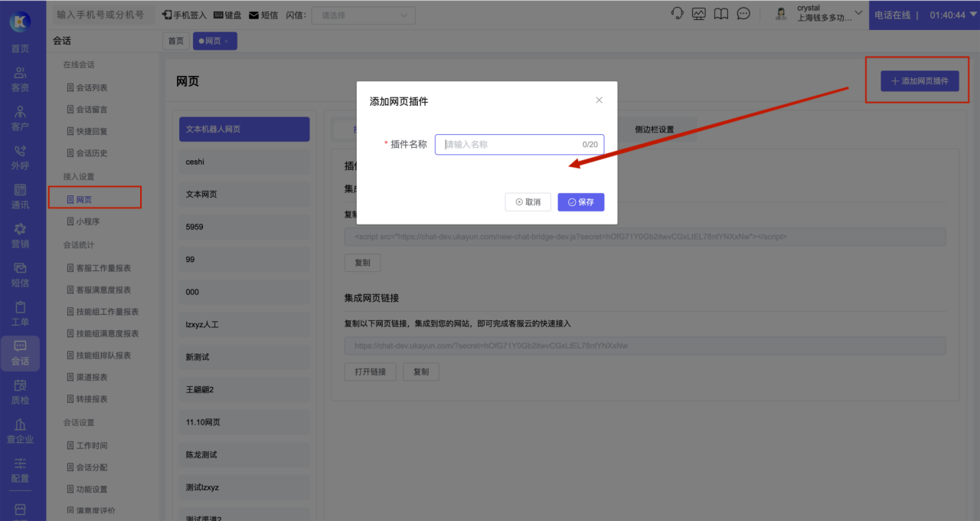The image size is (980, 521).
Task: Open 客资 in the left navigation bar
Action: coord(20,80)
